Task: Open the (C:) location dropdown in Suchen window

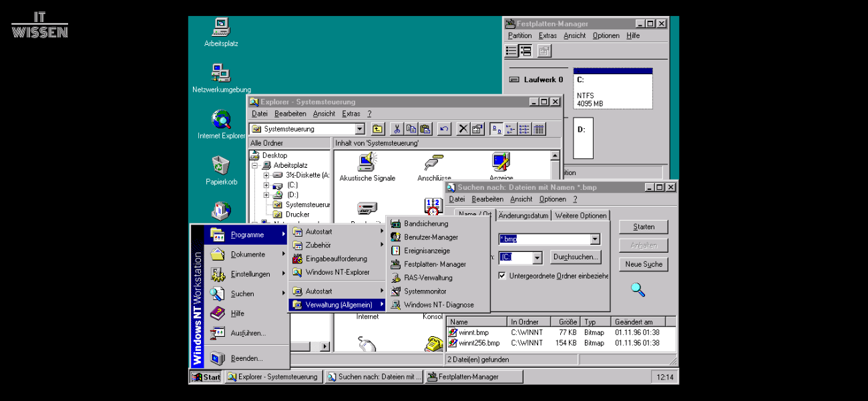Action: pos(537,257)
